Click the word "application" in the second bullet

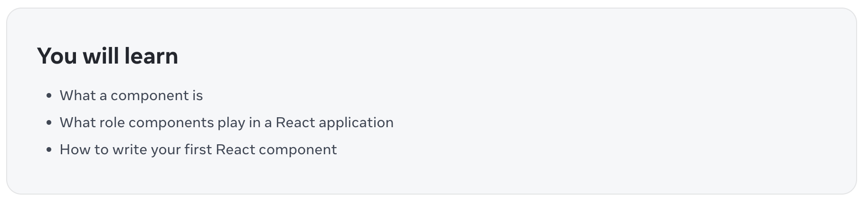[x=356, y=123]
